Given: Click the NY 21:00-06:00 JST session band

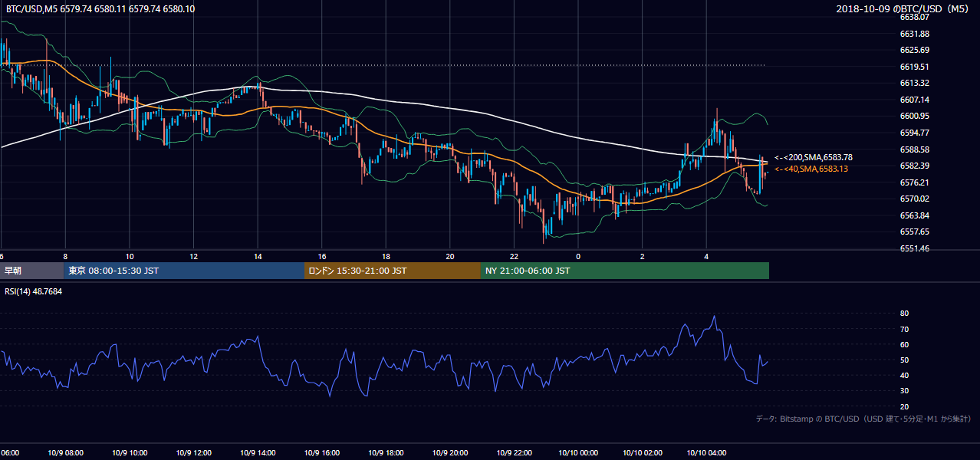Looking at the screenshot, I should coord(625,271).
